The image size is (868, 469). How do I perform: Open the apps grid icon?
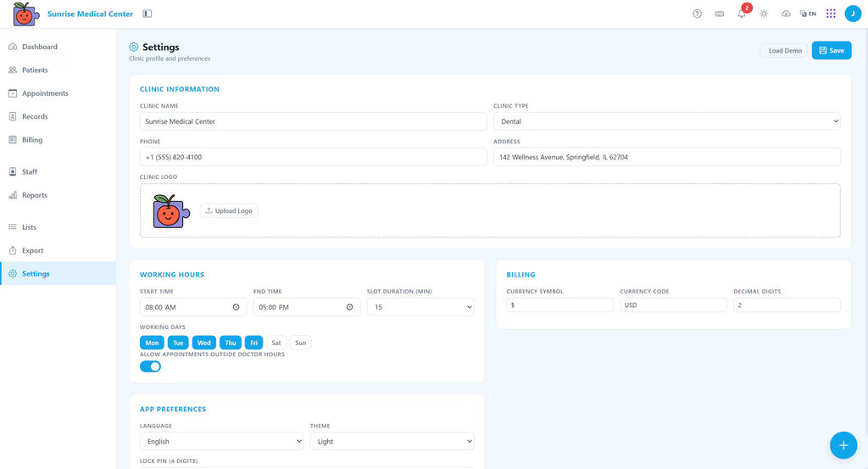[831, 14]
